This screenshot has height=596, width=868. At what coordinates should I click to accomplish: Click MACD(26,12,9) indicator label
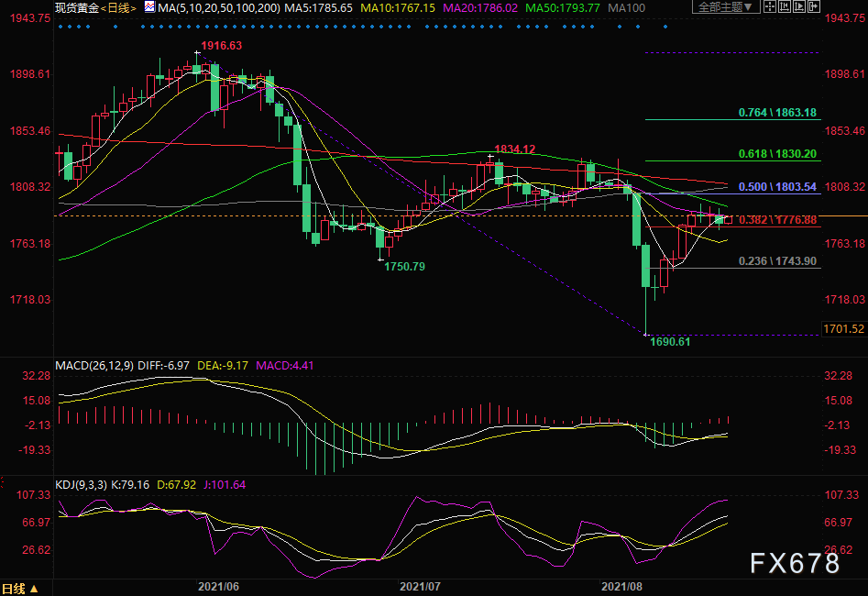click(94, 366)
